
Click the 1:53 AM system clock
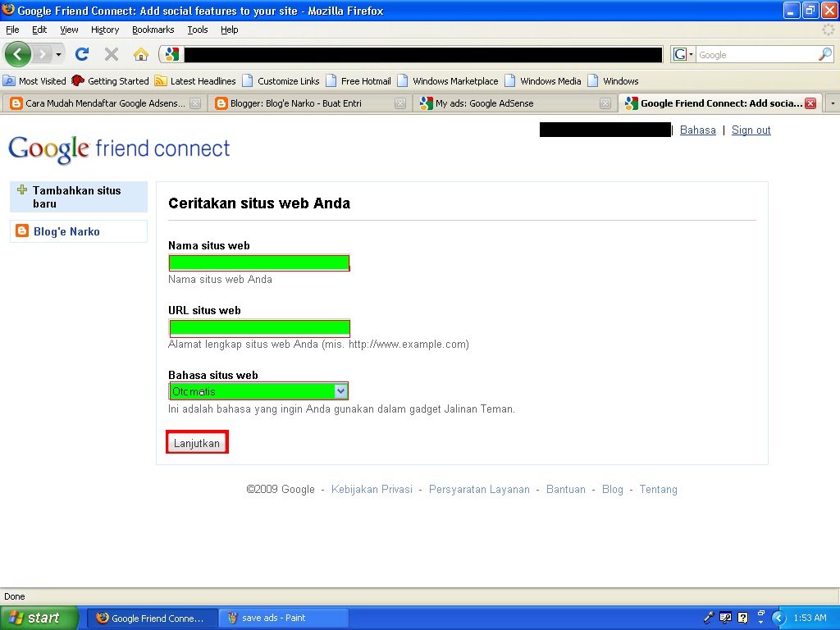(x=810, y=618)
